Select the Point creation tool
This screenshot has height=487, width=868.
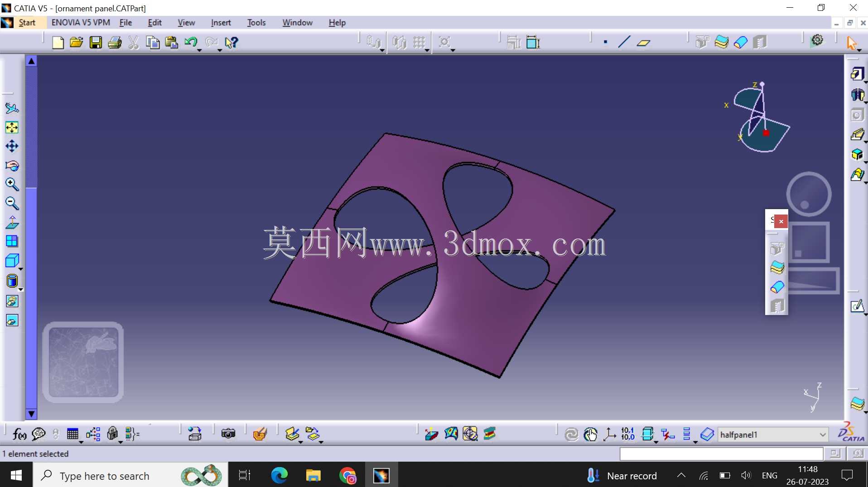(605, 43)
